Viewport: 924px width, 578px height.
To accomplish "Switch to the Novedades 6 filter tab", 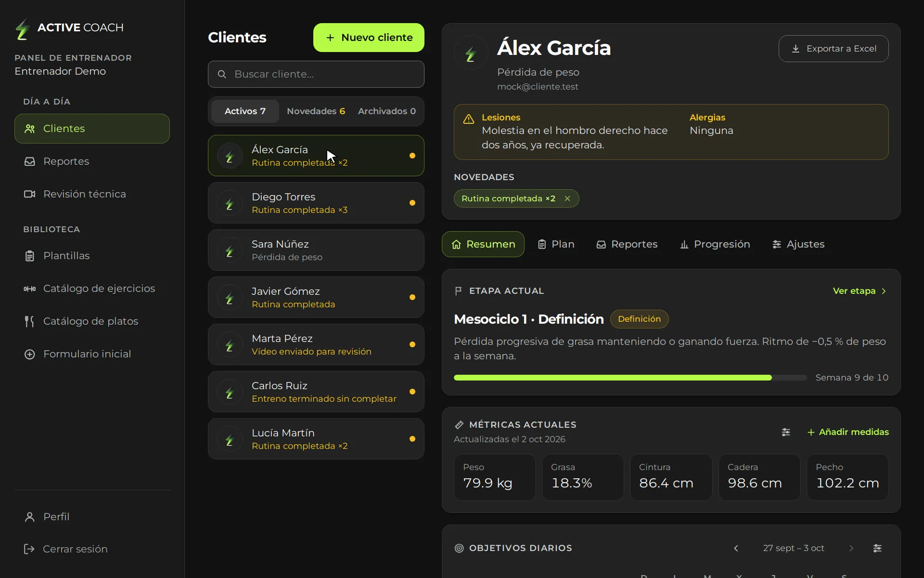I will (316, 111).
